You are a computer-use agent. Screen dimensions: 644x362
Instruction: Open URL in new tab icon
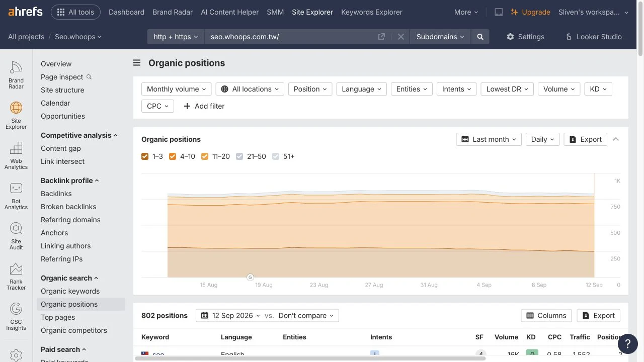tap(381, 37)
